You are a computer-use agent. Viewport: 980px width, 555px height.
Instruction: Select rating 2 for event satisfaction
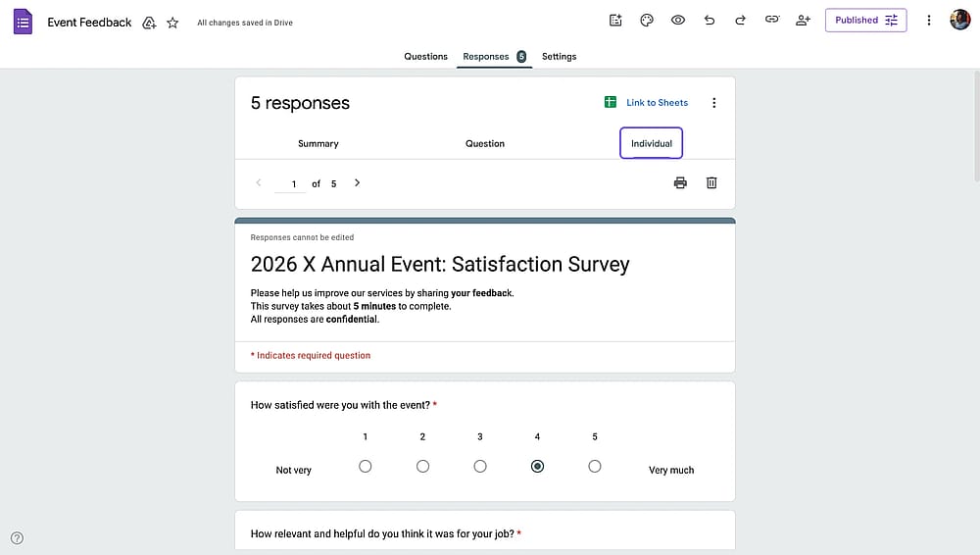coord(422,466)
